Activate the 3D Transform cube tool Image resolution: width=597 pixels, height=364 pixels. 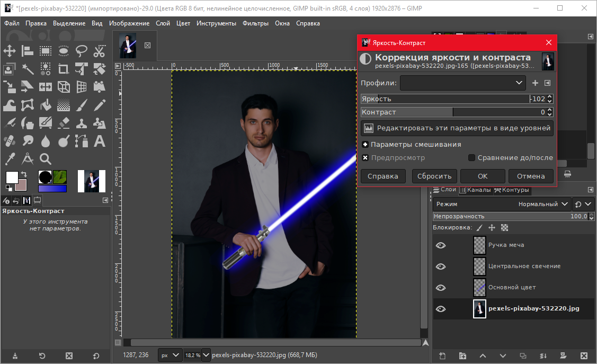pos(63,87)
